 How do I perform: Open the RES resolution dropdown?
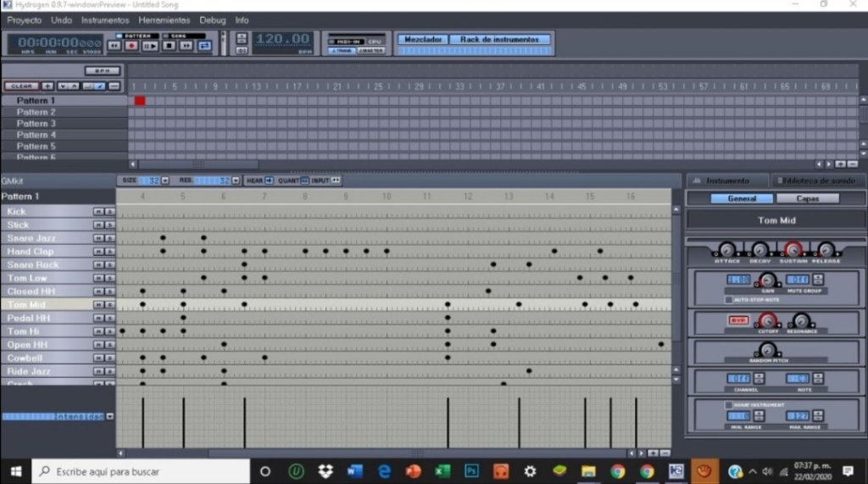click(236, 181)
